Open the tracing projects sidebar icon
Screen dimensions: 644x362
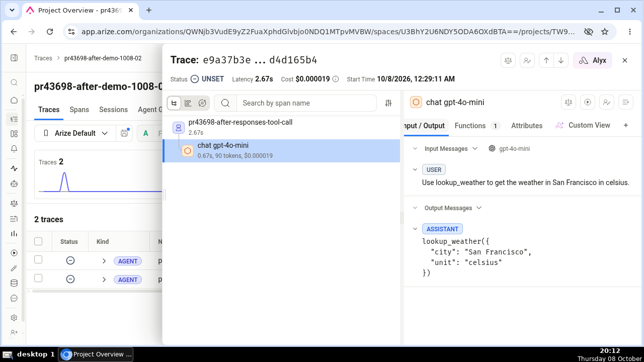14,119
